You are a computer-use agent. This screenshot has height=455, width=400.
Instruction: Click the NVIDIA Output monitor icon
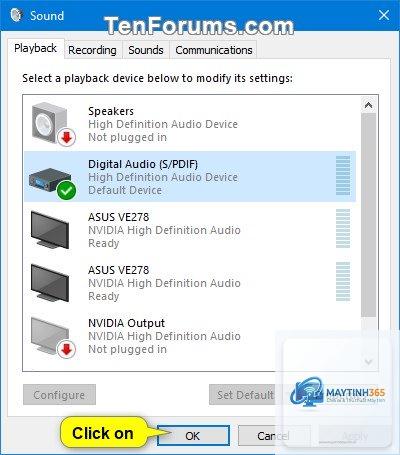pos(53,337)
